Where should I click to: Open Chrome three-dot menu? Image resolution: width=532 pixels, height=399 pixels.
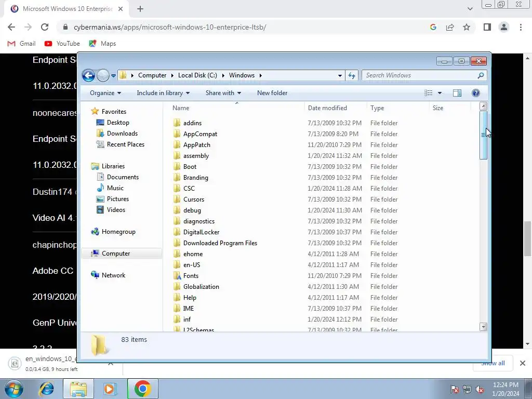coord(521,27)
